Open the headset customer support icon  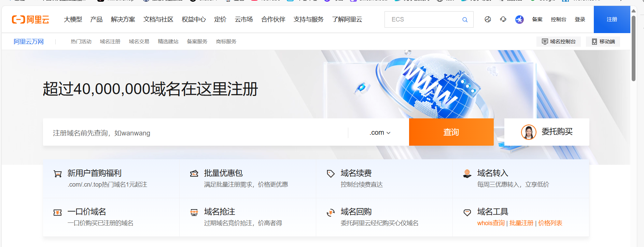click(503, 19)
